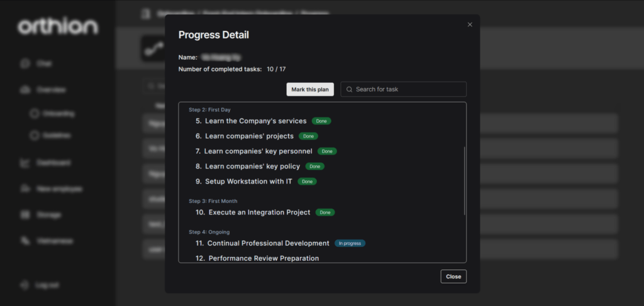Focus the Search for task field

[409, 89]
